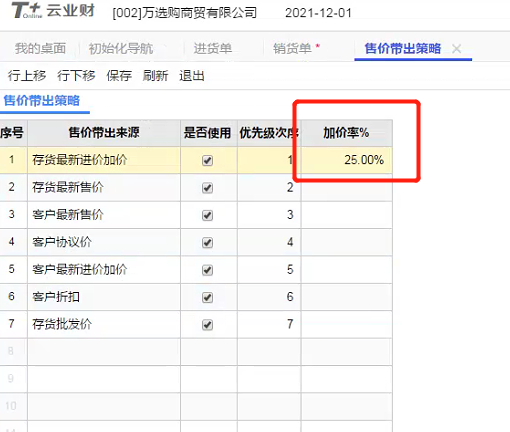The height and width of the screenshot is (432, 510).
Task: Click the 售价带出来源 column header
Action: (x=104, y=133)
